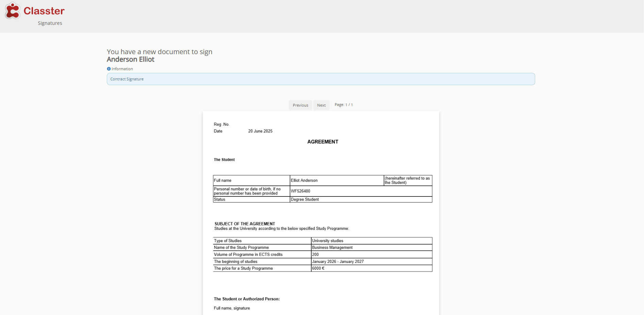Viewport: 644px width, 315px height.
Task: Click the Full name, signature line
Action: [232, 308]
